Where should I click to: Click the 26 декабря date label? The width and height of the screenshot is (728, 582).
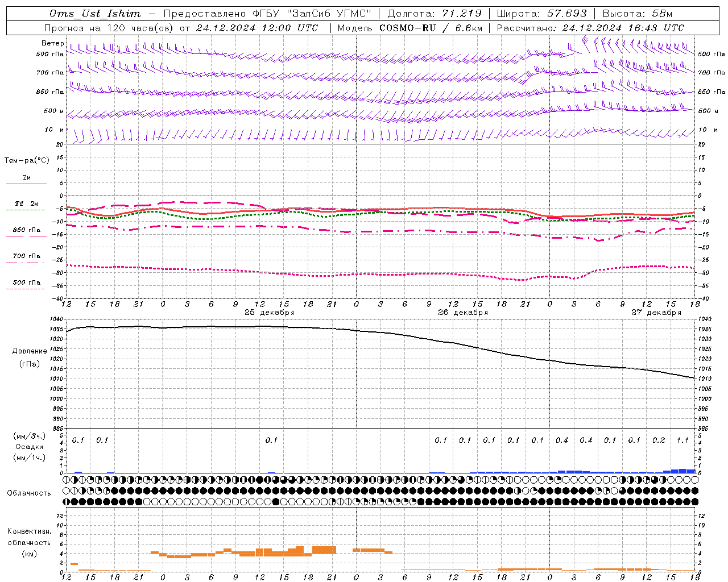(463, 313)
